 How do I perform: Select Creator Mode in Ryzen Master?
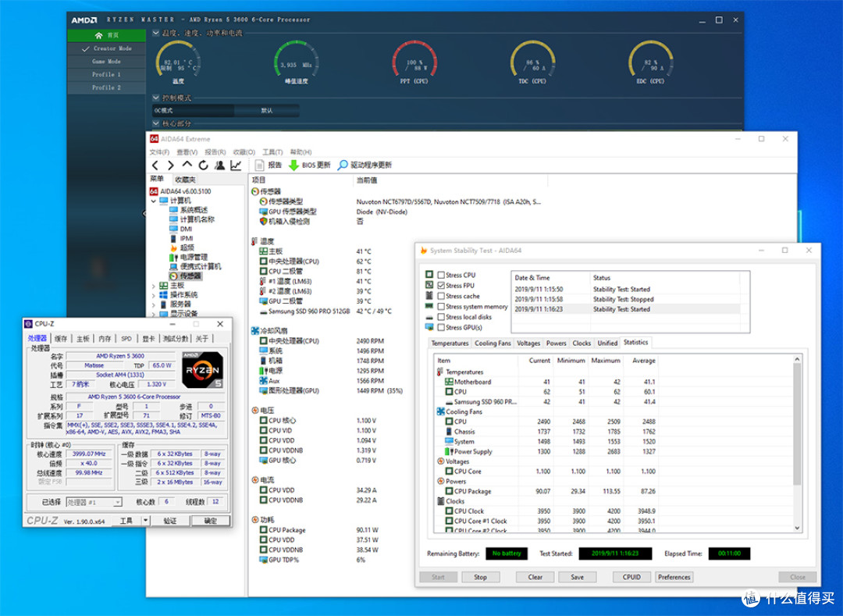point(106,48)
